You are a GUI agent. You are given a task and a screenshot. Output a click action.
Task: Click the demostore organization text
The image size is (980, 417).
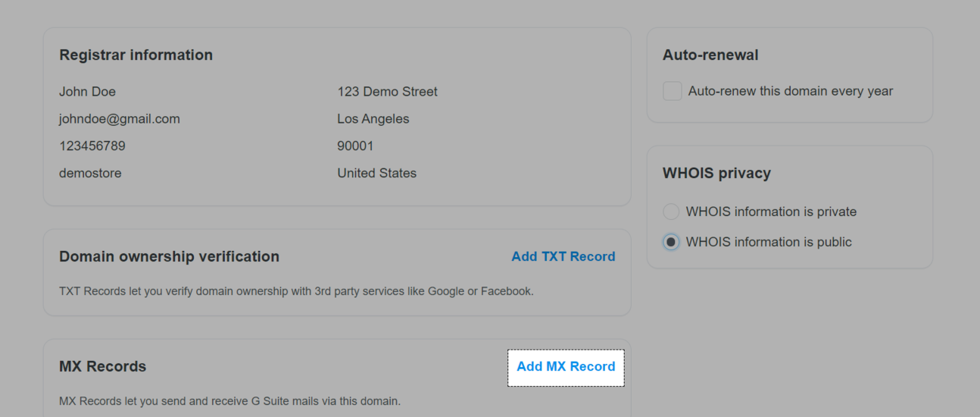point(90,173)
